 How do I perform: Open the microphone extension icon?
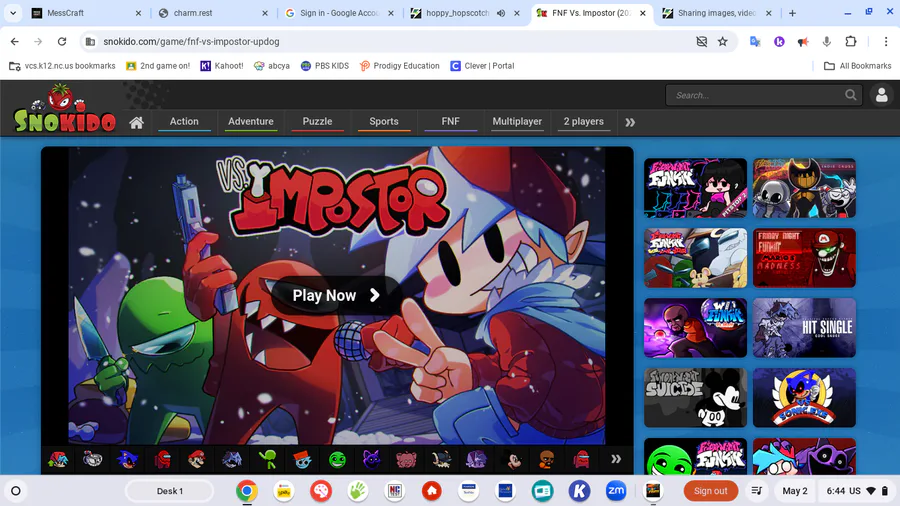[827, 41]
